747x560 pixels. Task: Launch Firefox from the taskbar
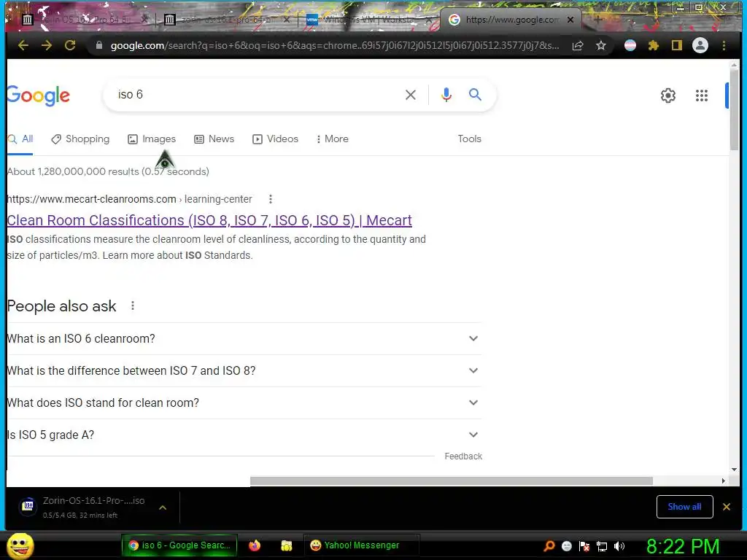255,545
